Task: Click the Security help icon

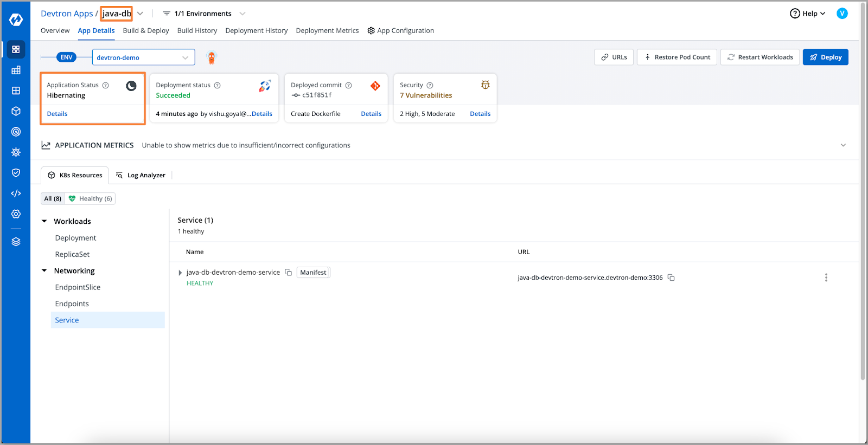Action: coord(430,85)
